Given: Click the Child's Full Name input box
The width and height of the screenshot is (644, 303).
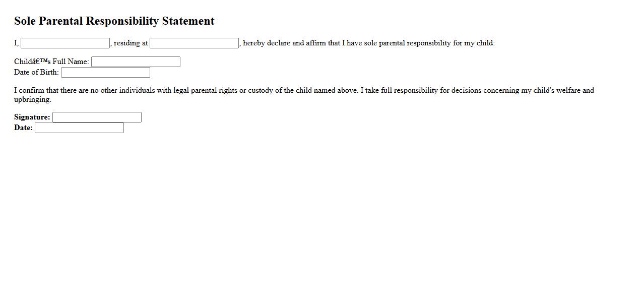Looking at the screenshot, I should [136, 62].
